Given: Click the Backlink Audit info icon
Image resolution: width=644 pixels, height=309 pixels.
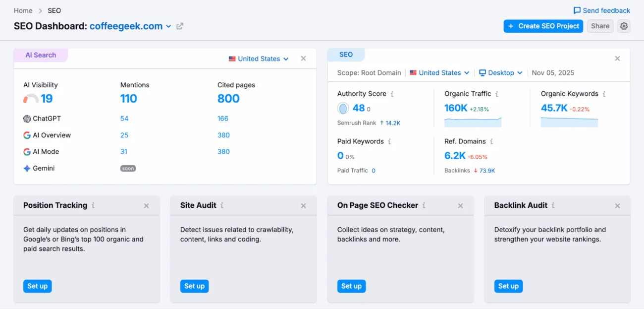Looking at the screenshot, I should [x=553, y=205].
